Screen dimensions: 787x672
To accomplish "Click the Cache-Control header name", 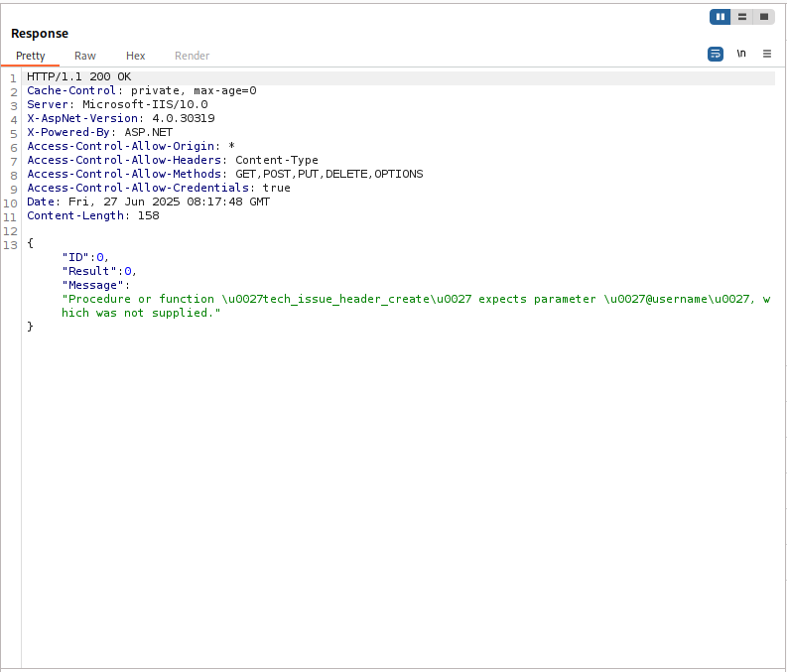I will point(71,91).
